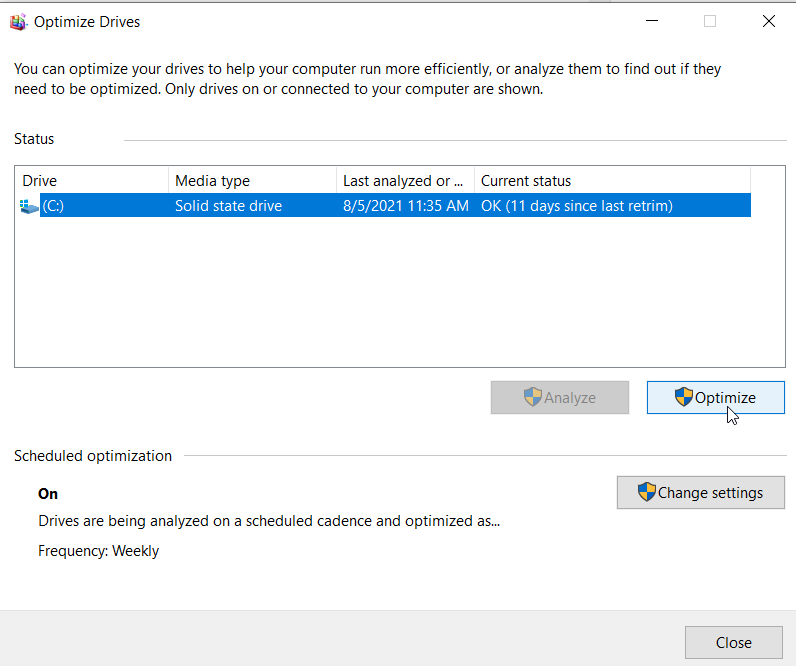Sort by Last analyzed or... column header
The width and height of the screenshot is (796, 666).
pos(405,181)
